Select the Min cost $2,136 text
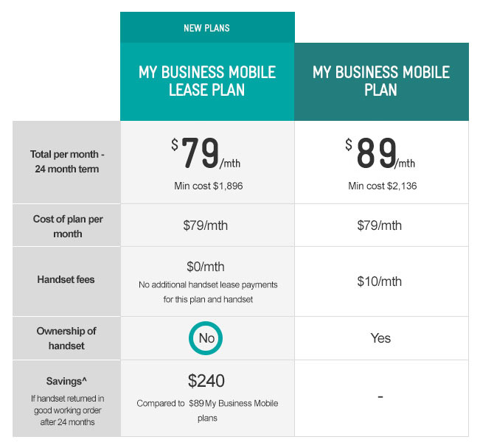 click(x=382, y=186)
